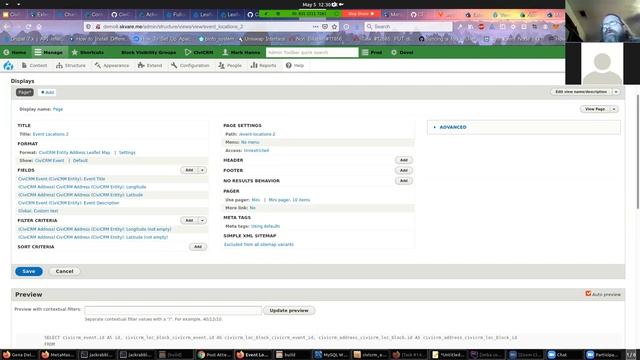The height and width of the screenshot is (360, 640).
Task: Click the Prod environment toolbar item
Action: (x=372, y=52)
